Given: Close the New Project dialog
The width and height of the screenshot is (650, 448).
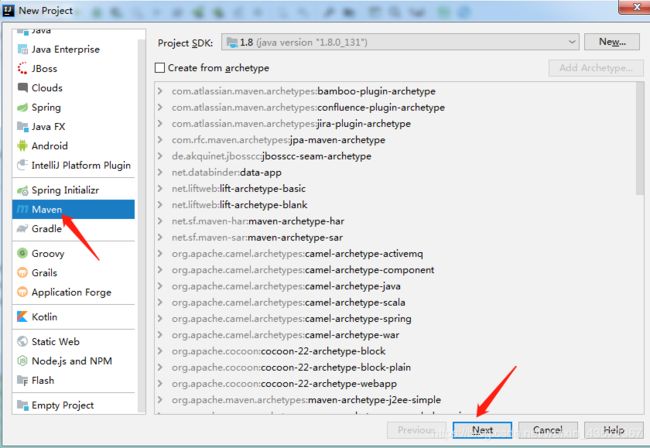Looking at the screenshot, I should click(635, 7).
